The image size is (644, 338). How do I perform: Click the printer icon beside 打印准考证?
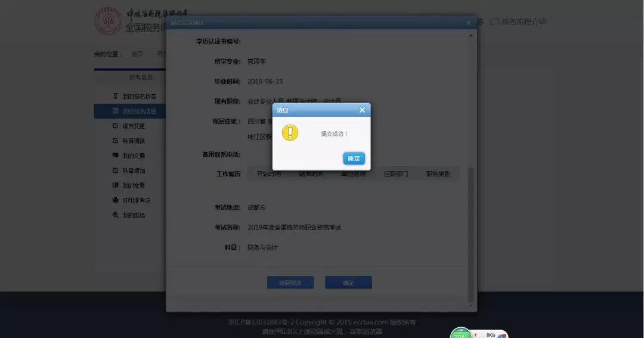(x=116, y=200)
